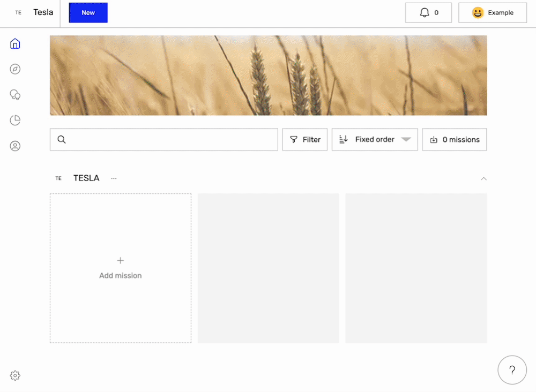Screen dimensions: 536x392
Task: Open the TESLA section three-dots menu
Action: (x=114, y=178)
